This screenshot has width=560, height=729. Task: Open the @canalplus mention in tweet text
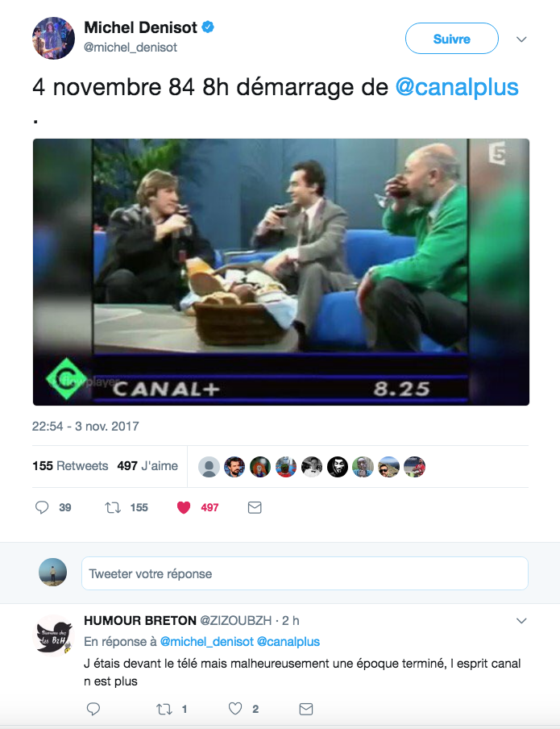click(x=457, y=87)
